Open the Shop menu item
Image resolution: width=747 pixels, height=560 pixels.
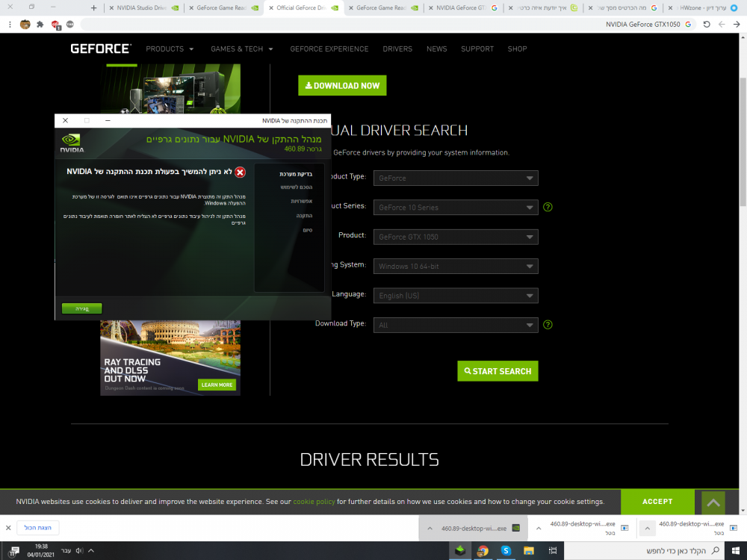click(x=517, y=49)
